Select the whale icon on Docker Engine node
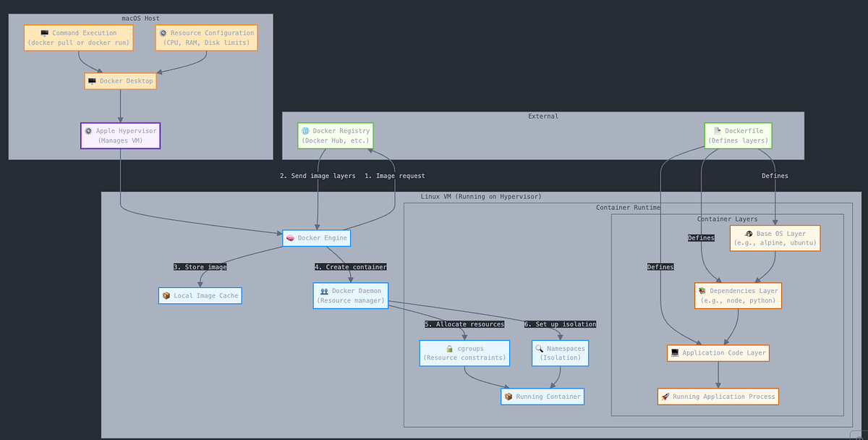868x440 pixels. [x=289, y=237]
